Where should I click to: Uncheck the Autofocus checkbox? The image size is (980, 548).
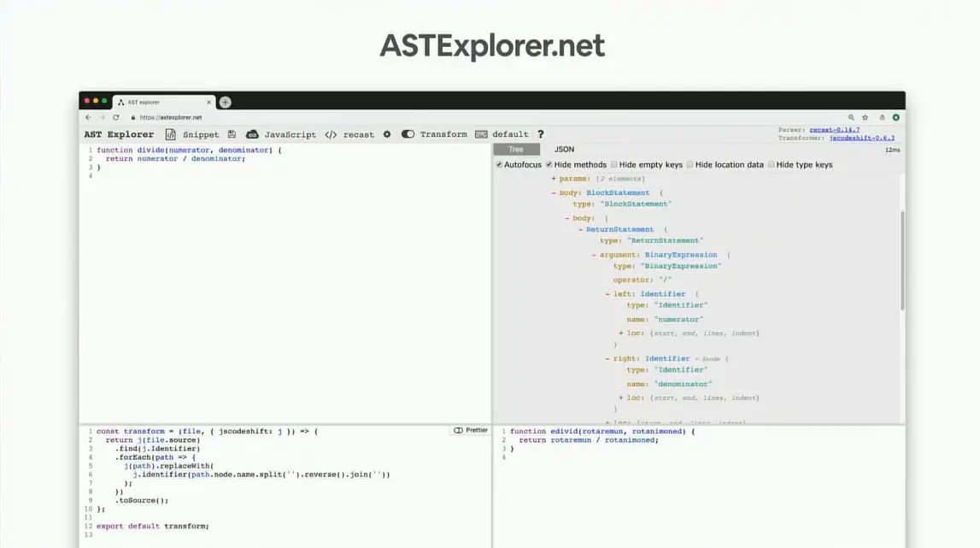499,164
